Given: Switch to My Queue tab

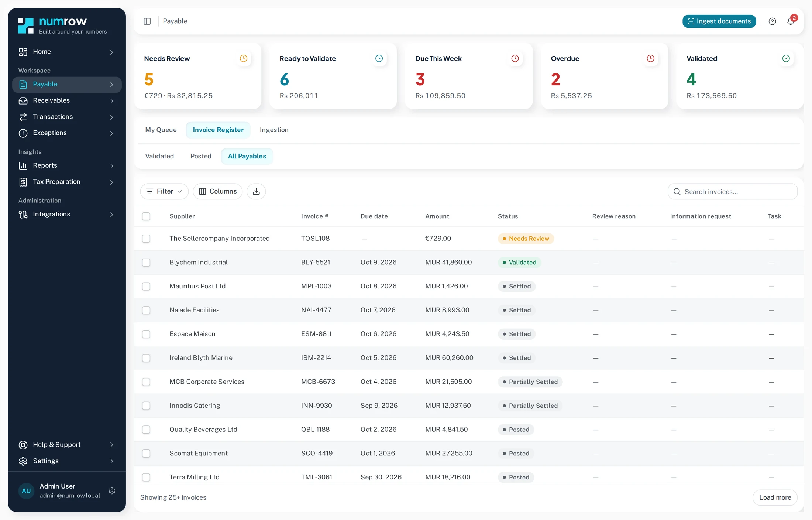Looking at the screenshot, I should pyautogui.click(x=161, y=130).
